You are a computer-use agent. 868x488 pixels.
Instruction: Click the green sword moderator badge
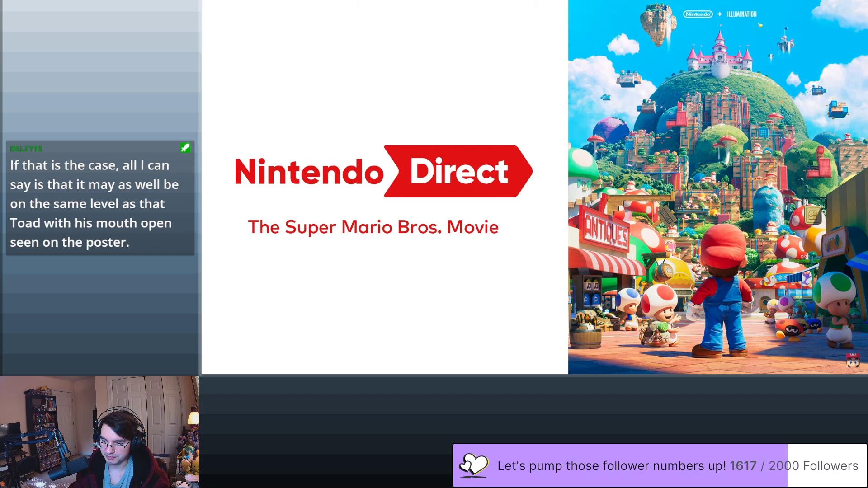pos(185,148)
